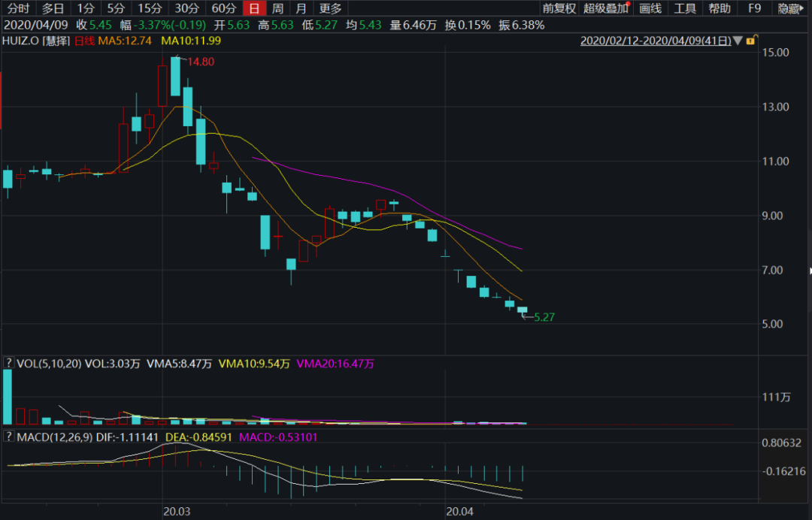
Task: Hide the side panel with 隐藏
Action: click(790, 8)
